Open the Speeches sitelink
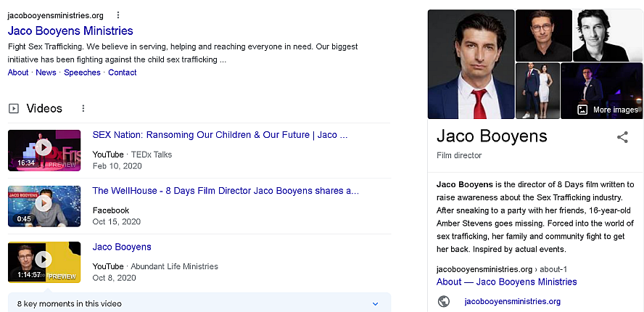 pos(82,73)
